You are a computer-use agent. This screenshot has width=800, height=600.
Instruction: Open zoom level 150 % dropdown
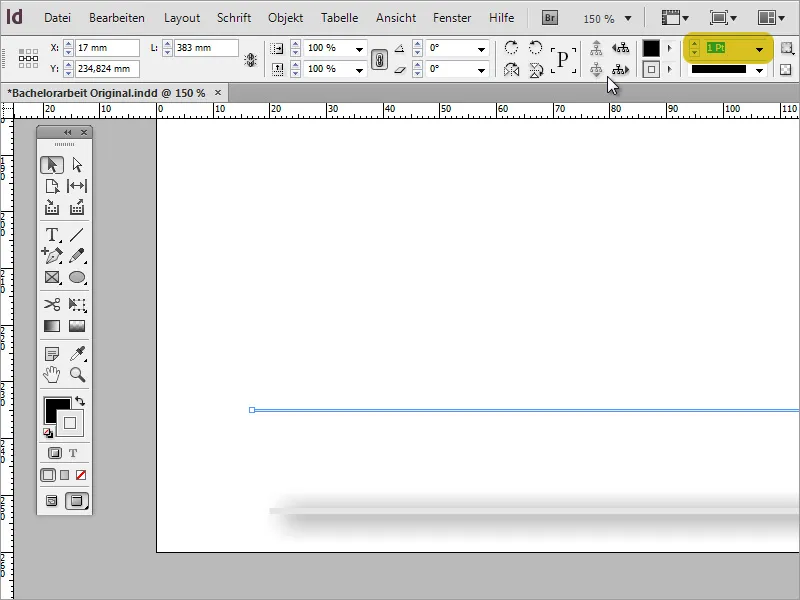click(x=628, y=18)
